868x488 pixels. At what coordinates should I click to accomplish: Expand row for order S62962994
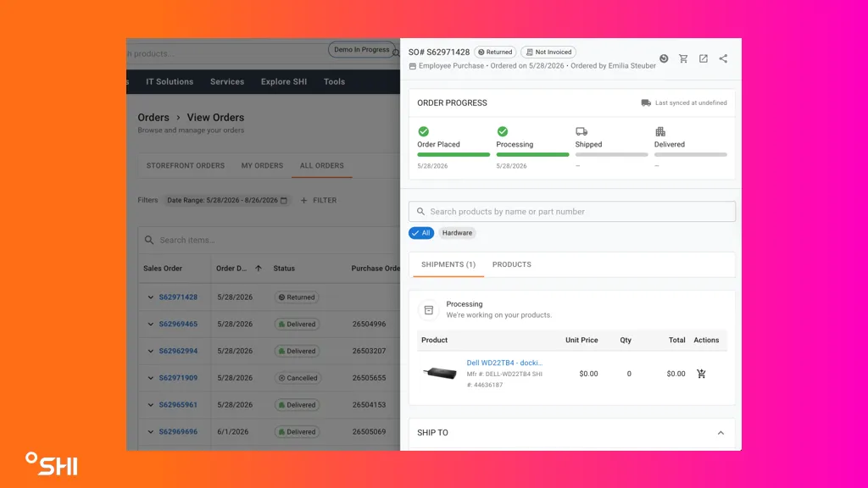(x=151, y=351)
